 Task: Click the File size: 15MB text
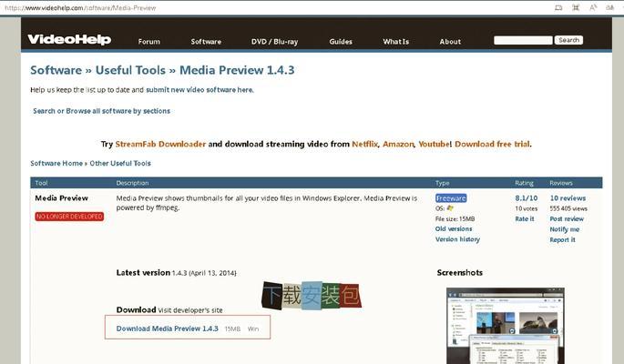(x=455, y=219)
